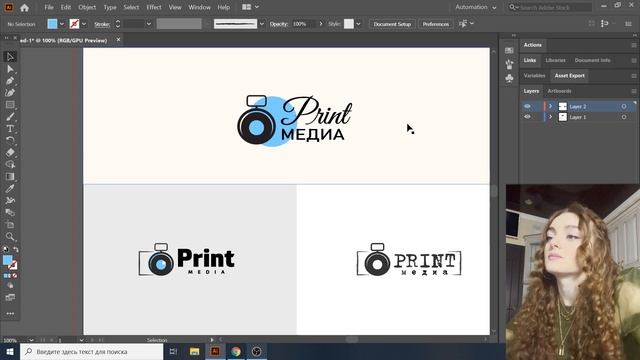This screenshot has height=360, width=640.
Task: Open the File menu
Action: (x=49, y=7)
